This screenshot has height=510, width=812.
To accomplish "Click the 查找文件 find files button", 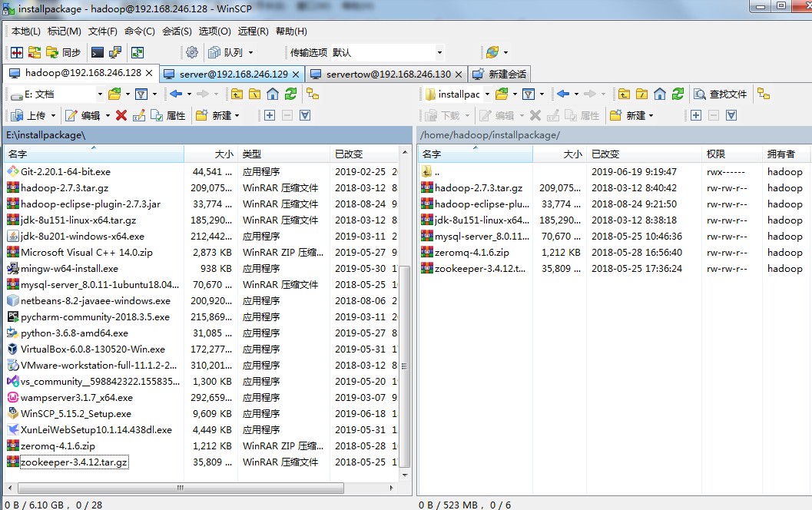I will 721,94.
